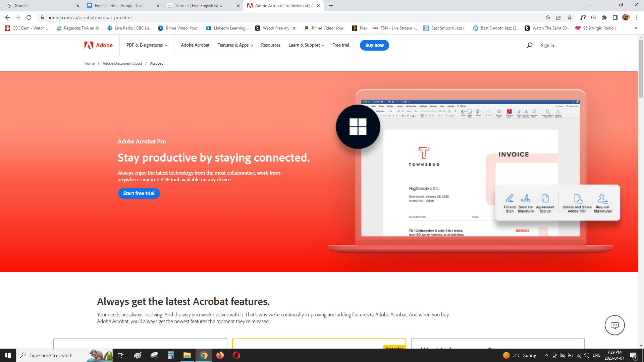This screenshot has width=644, height=362.
Task: Bookmark this page with star icon
Action: (570, 17)
